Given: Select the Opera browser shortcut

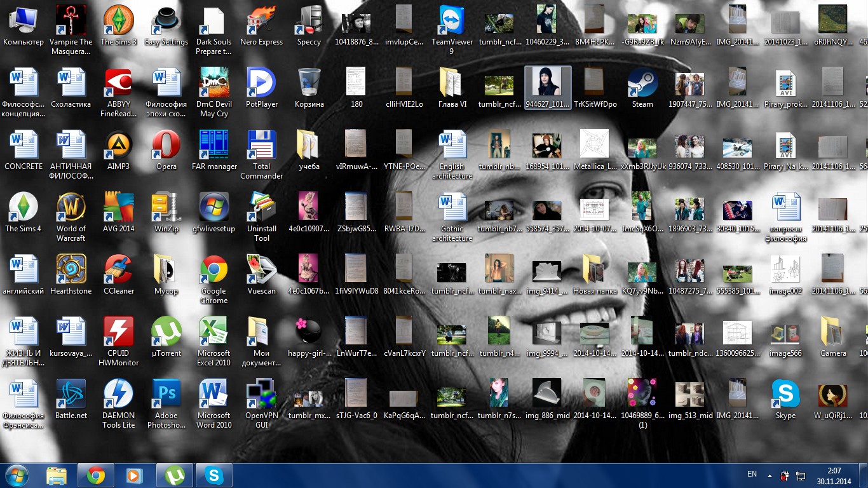Looking at the screenshot, I should (166, 146).
